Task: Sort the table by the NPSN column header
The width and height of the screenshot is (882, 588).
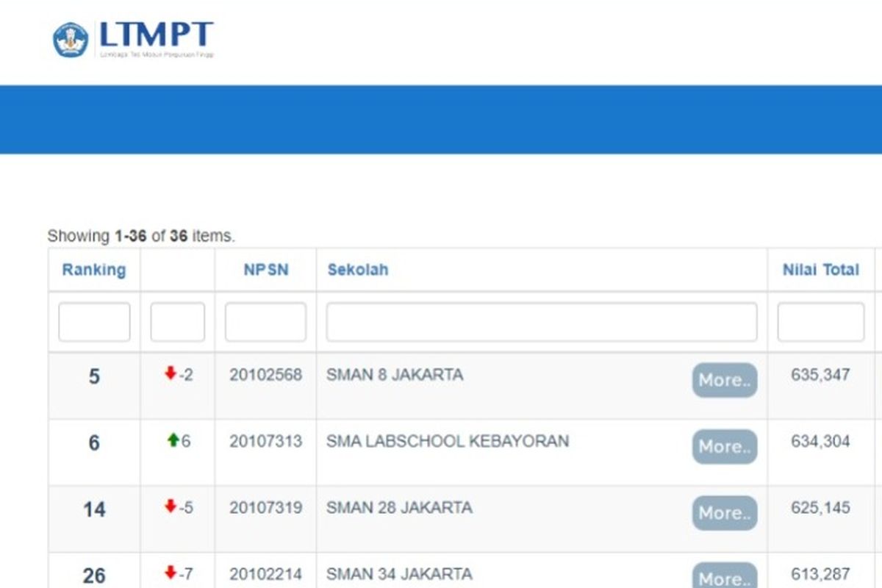Action: pos(265,270)
